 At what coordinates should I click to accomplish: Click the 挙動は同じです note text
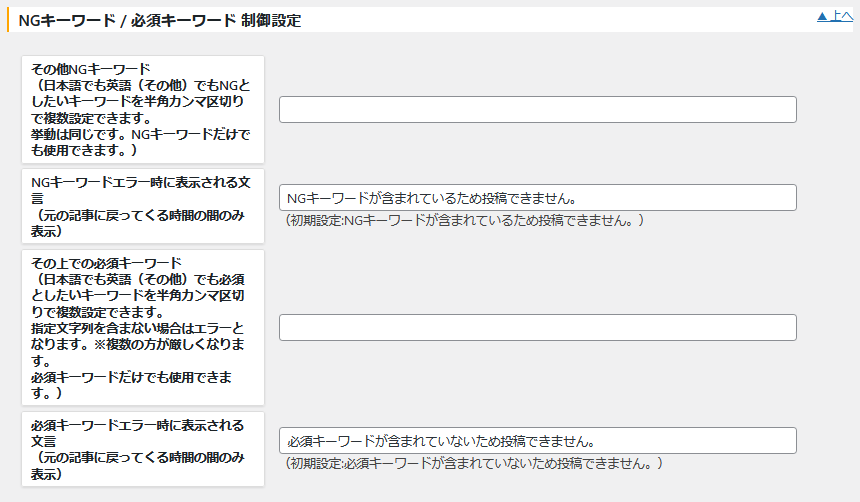pyautogui.click(x=138, y=135)
